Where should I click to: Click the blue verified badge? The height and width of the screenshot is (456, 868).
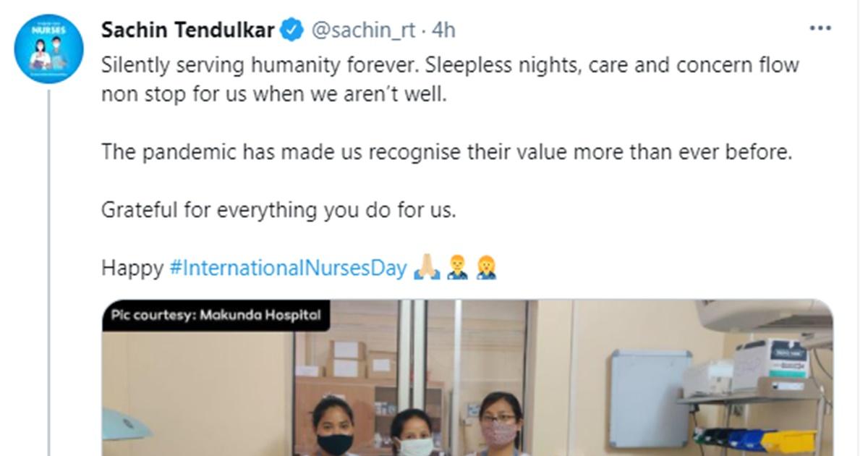[292, 30]
